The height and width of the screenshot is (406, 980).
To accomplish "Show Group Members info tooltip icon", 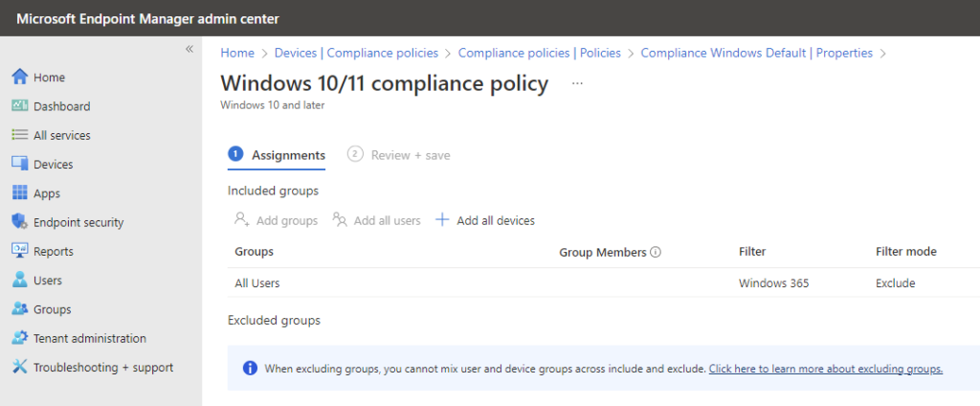I will coord(656,252).
